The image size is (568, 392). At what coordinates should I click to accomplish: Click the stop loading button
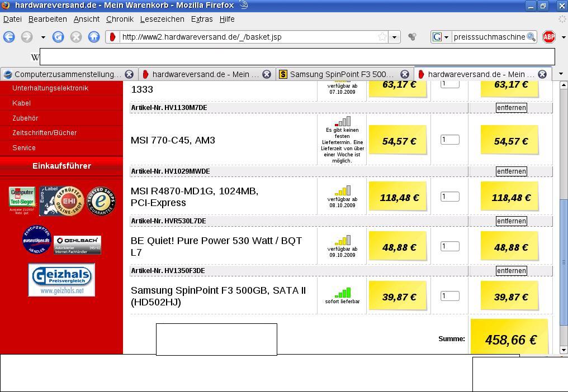click(x=75, y=36)
